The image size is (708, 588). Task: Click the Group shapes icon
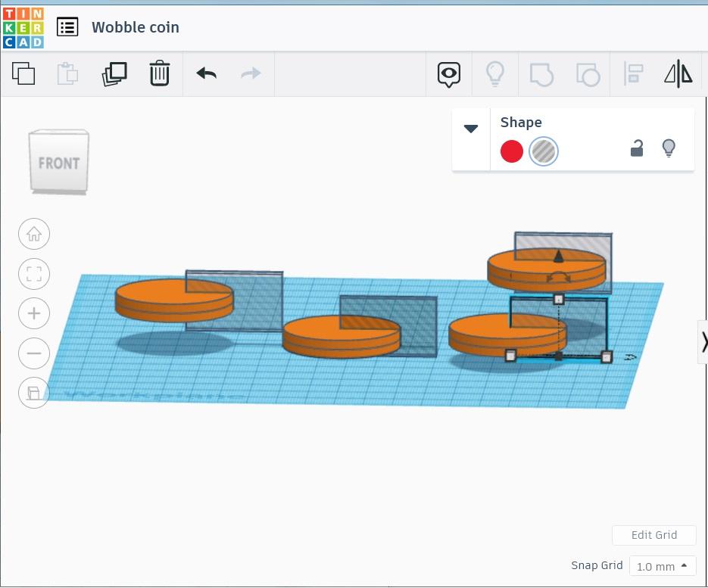tap(541, 74)
